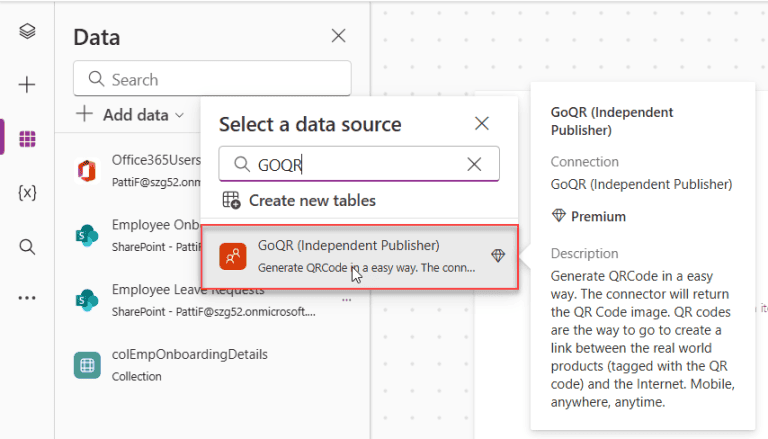Select the Data grid icon in sidebar
The image size is (768, 439).
[x=27, y=139]
